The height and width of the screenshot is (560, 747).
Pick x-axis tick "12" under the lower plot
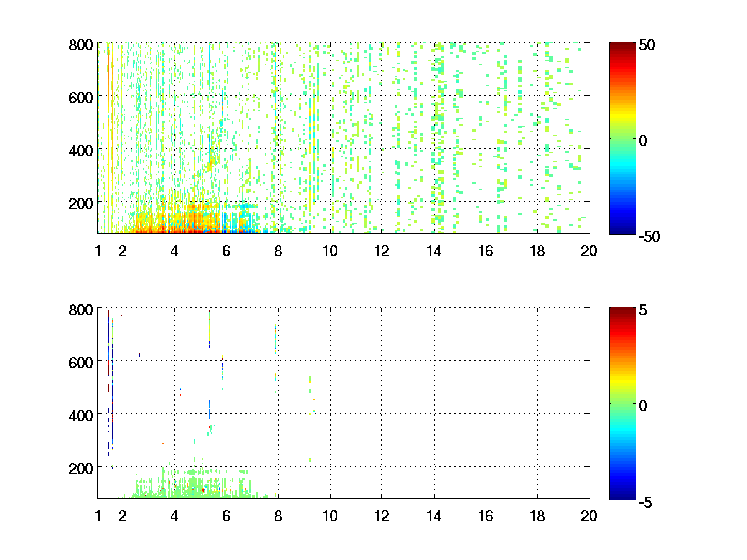pos(382,516)
